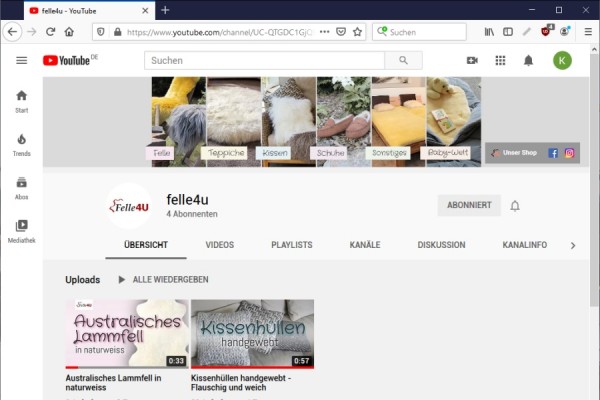Open the notifications bell in header
The image size is (600, 400).
pos(528,61)
